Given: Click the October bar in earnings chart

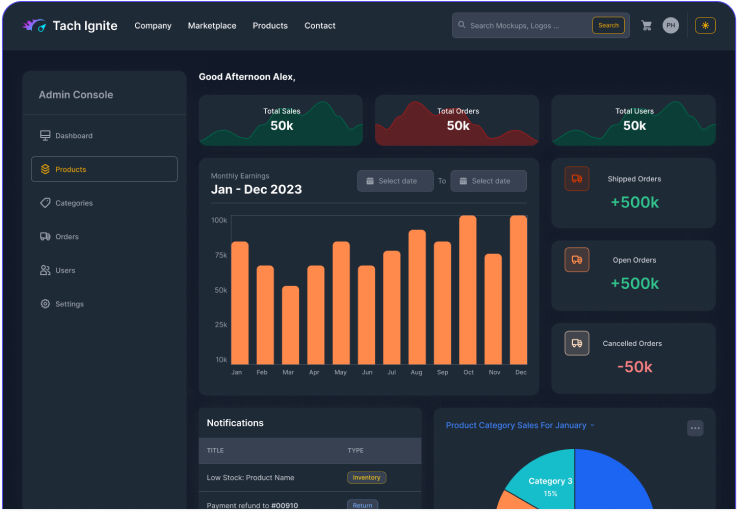Looking at the screenshot, I should point(468,290).
